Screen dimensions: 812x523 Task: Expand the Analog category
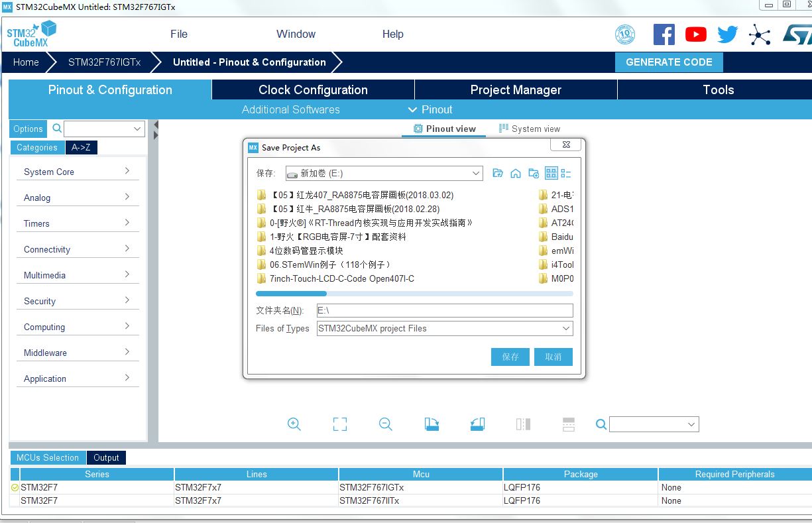tap(78, 198)
